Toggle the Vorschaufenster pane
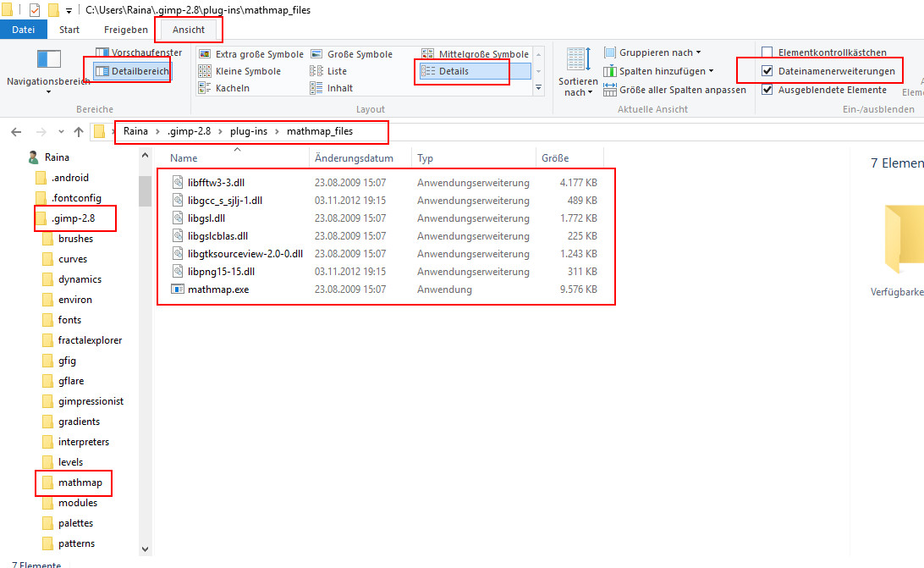Viewport: 924px width, 568px height. tap(139, 52)
